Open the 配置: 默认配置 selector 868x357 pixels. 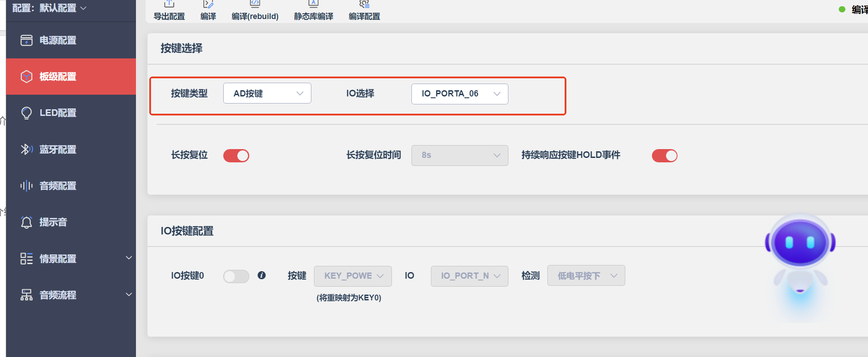click(x=49, y=8)
